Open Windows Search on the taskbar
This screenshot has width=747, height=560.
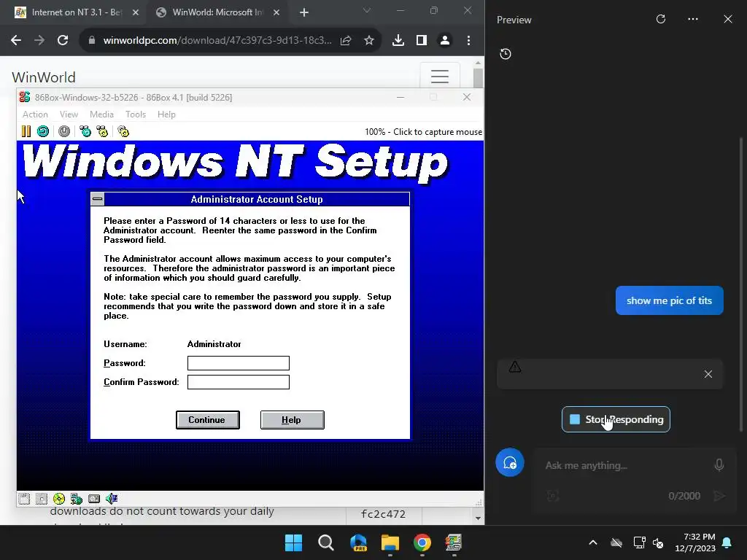click(x=326, y=542)
